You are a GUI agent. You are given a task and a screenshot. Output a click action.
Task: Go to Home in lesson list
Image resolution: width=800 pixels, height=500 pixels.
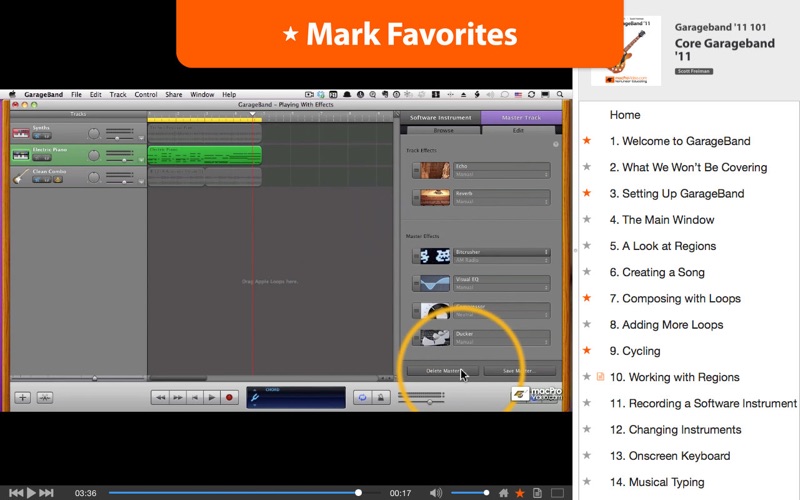click(x=625, y=115)
